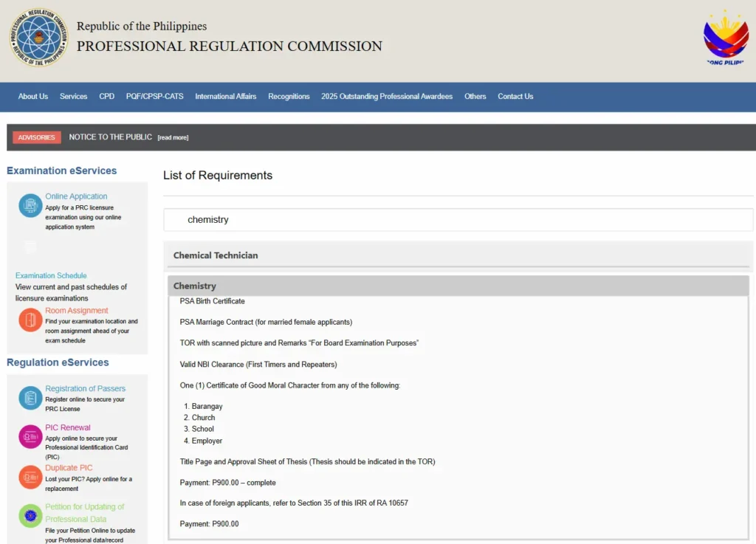Open 2025 Outstanding Professional Awardees
Image resolution: width=756 pixels, height=544 pixels.
pos(387,97)
